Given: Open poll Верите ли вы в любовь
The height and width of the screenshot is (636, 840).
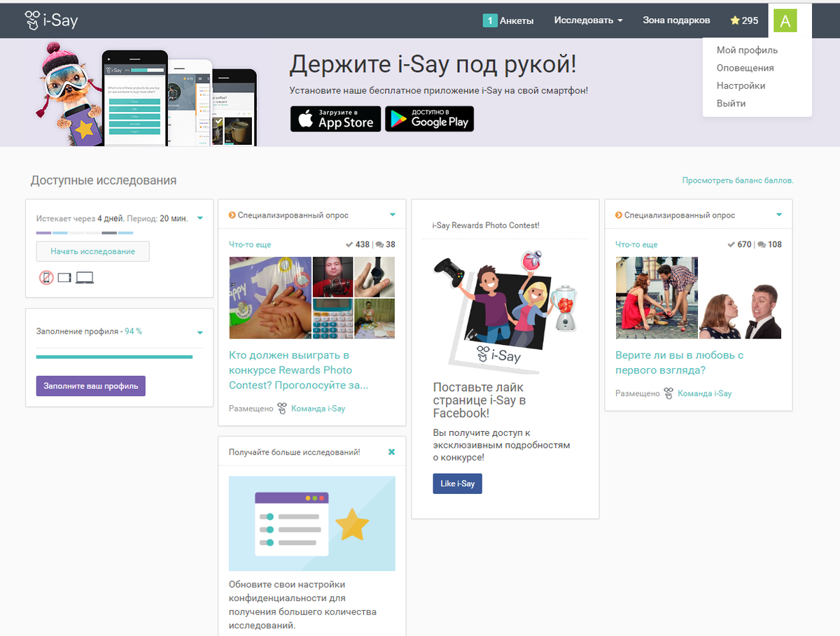Looking at the screenshot, I should (679, 362).
